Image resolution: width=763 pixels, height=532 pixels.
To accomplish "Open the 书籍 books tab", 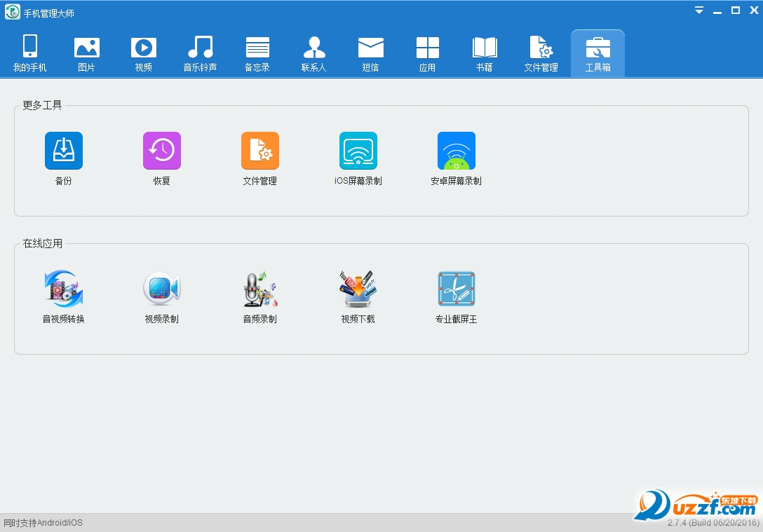I will [x=484, y=53].
